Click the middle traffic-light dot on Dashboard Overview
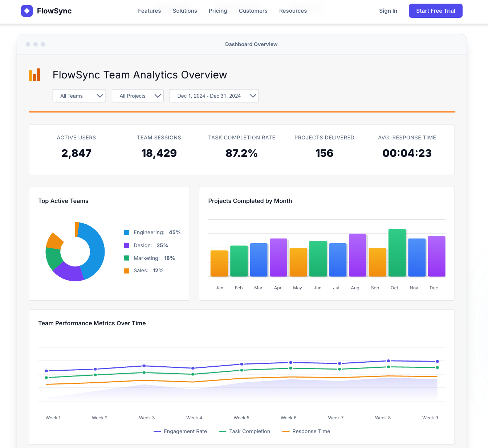This screenshot has height=448, width=488. pyautogui.click(x=36, y=44)
